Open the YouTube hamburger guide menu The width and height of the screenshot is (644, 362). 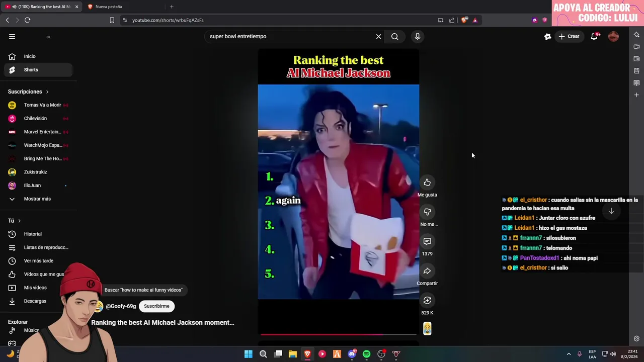pyautogui.click(x=12, y=36)
